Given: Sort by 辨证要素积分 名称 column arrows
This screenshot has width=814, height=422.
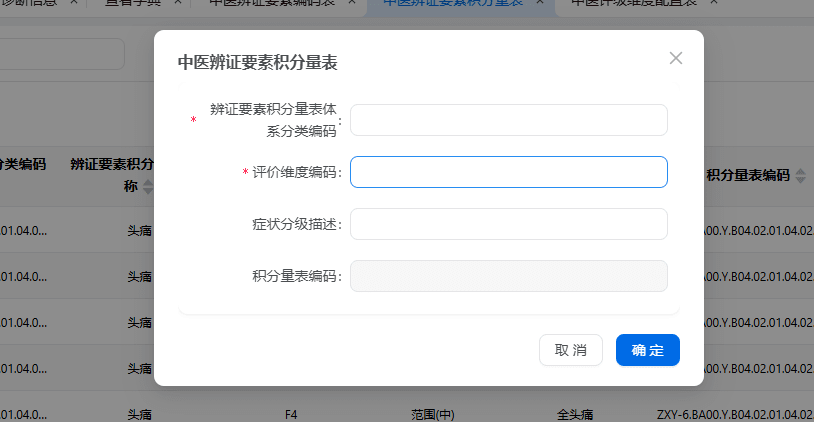Looking at the screenshot, I should 148,186.
